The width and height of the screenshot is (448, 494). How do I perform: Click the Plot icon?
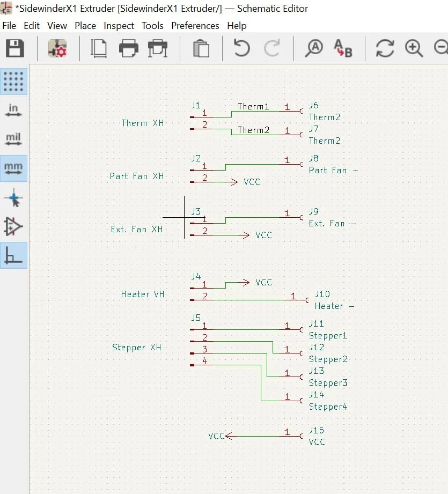[158, 48]
